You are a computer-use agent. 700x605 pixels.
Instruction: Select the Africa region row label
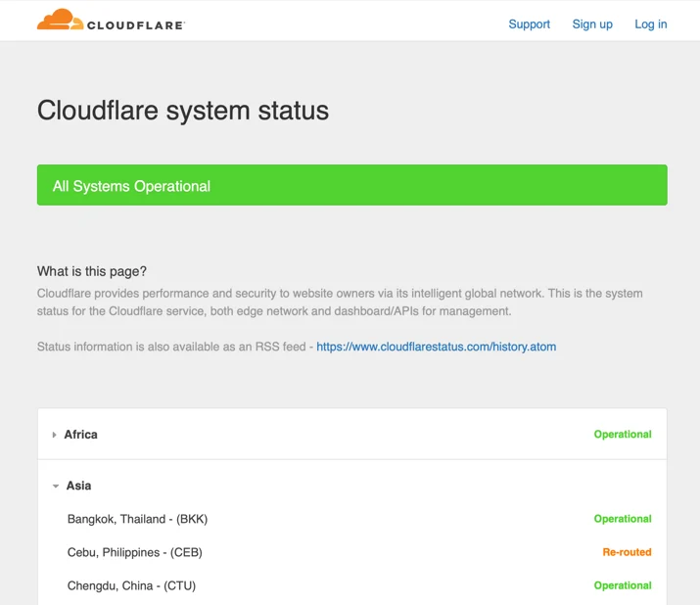80,435
